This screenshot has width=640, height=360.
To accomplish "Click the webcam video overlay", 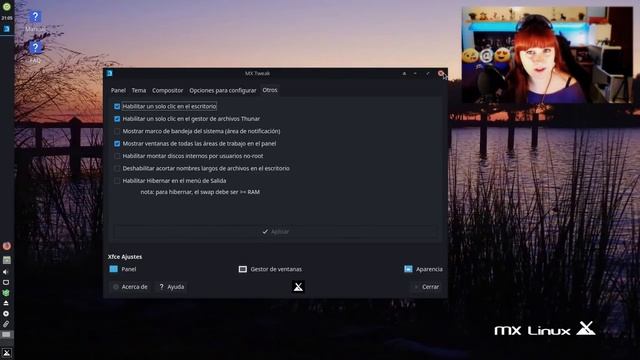I will click(547, 55).
